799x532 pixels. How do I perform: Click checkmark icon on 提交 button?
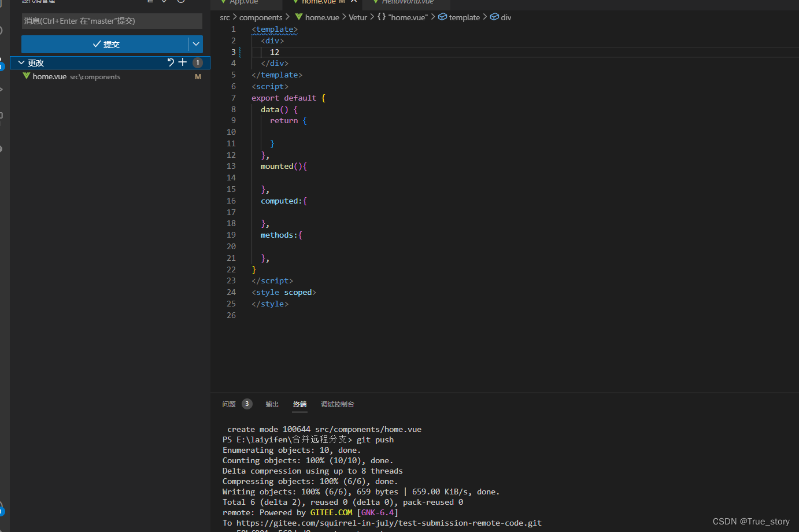(97, 44)
